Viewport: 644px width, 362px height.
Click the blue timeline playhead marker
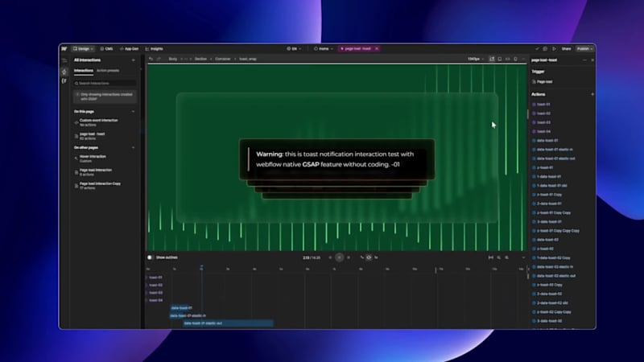pyautogui.click(x=202, y=267)
